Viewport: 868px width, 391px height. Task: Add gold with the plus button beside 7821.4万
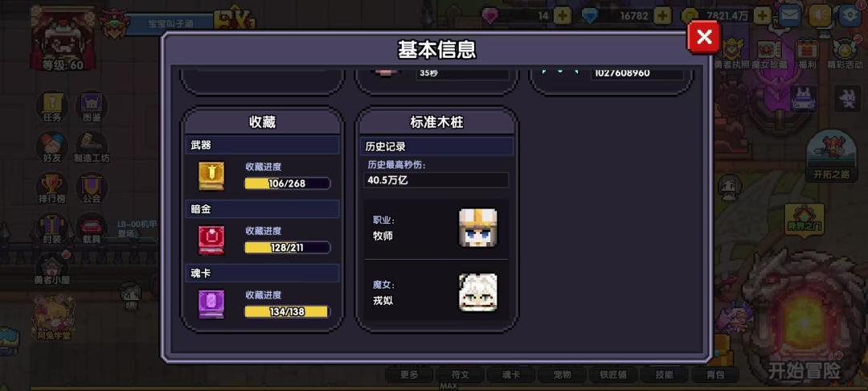click(x=762, y=15)
